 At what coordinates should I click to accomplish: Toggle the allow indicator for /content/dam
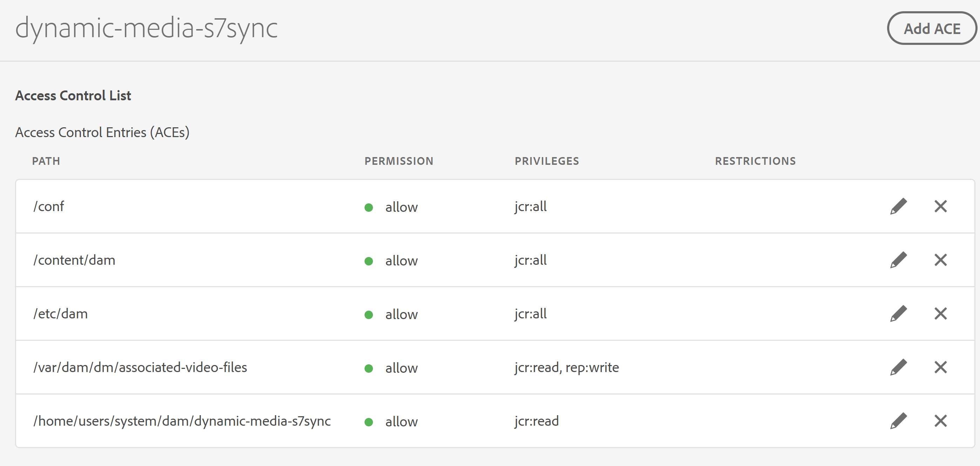[x=369, y=261]
